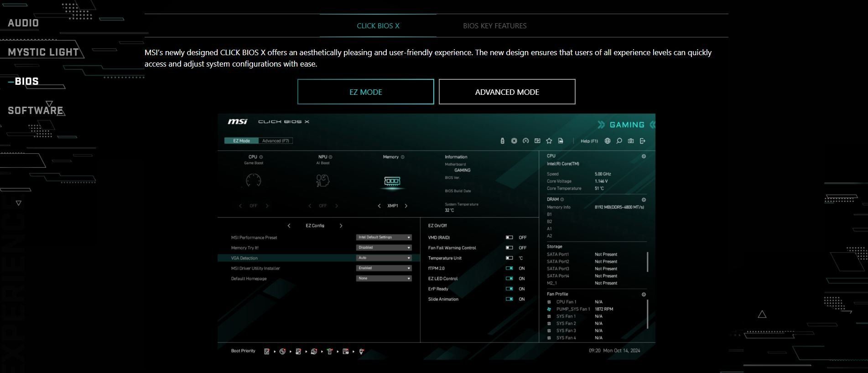
Task: Select the Advanced (F7) tab in BIOS
Action: [275, 141]
